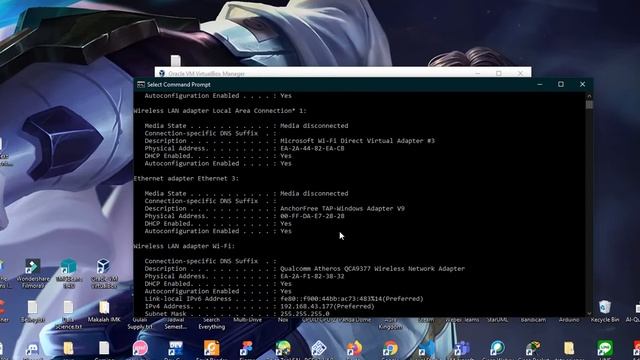Click the IPv4 address 192.168.43.177(Preferred)
Viewport: 640px width, 360px height.
coord(327,306)
